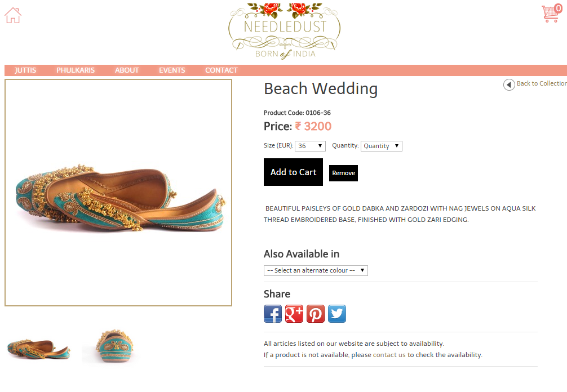Expand the alternate colour dropdown

316,270
